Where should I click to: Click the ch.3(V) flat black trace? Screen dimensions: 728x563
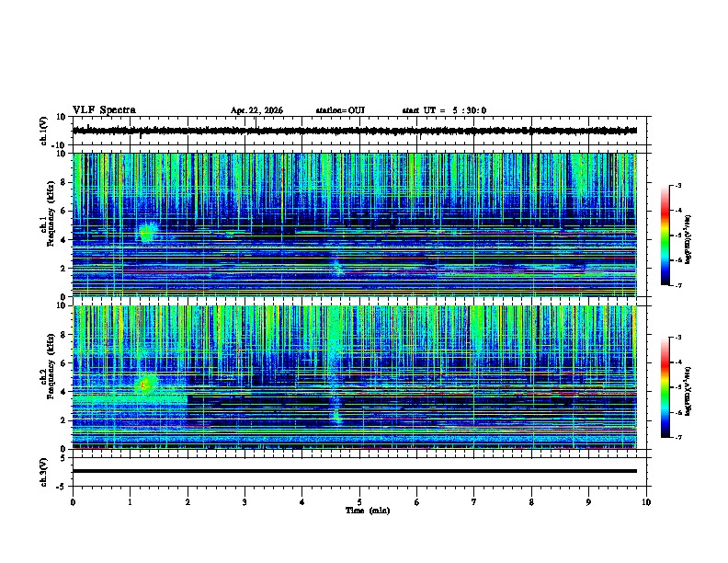pyautogui.click(x=355, y=471)
